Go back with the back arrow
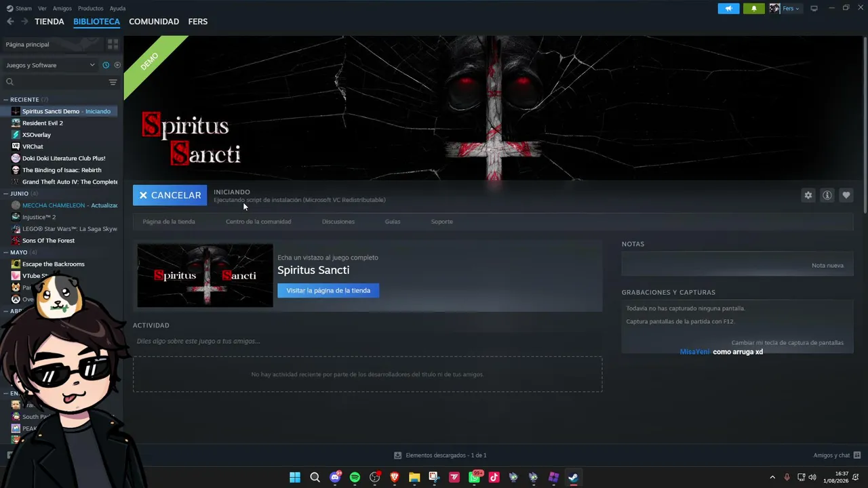This screenshot has height=488, width=868. tap(10, 22)
